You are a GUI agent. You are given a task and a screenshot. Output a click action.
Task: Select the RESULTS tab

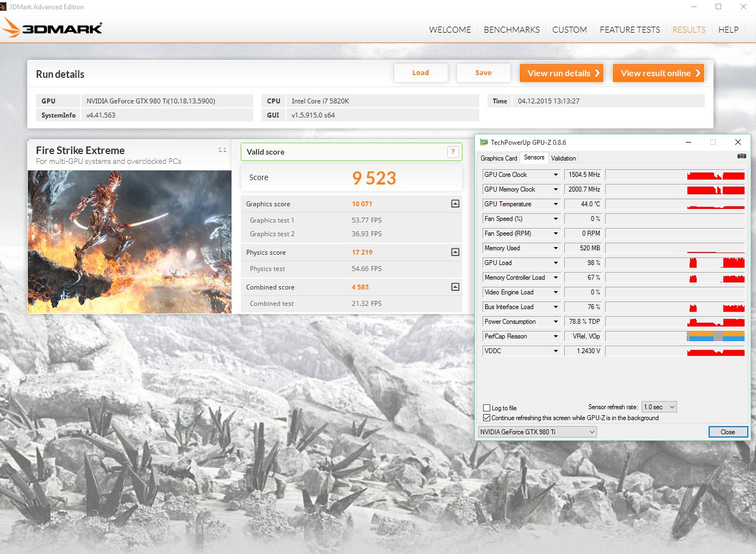click(x=689, y=30)
